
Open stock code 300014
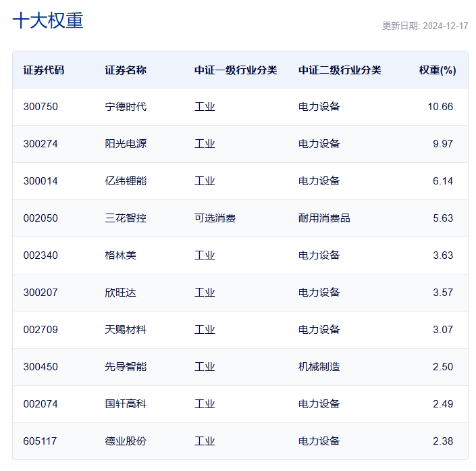tap(41, 181)
